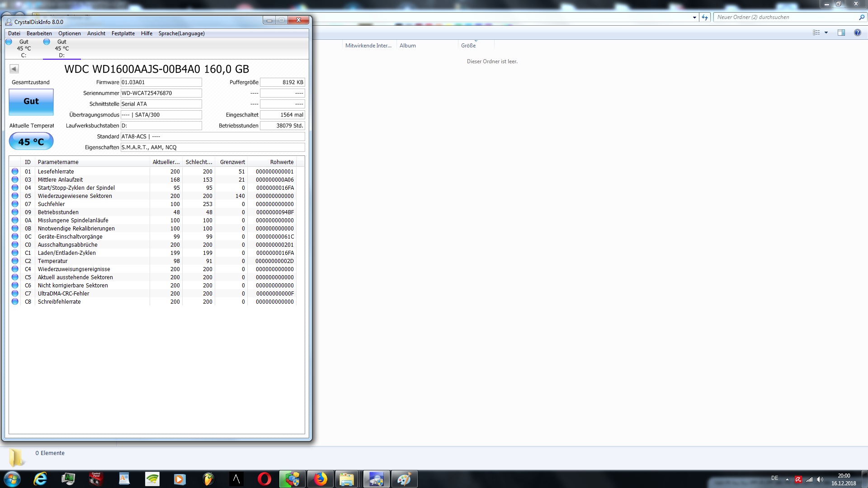Click the Temperatur row status indicator icon

[15, 261]
